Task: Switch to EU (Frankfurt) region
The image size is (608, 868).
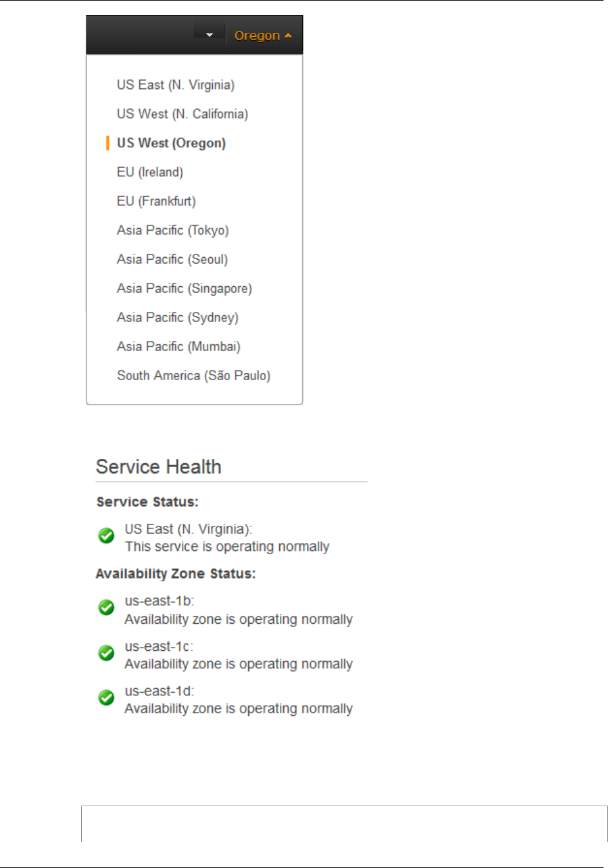Action: (156, 201)
